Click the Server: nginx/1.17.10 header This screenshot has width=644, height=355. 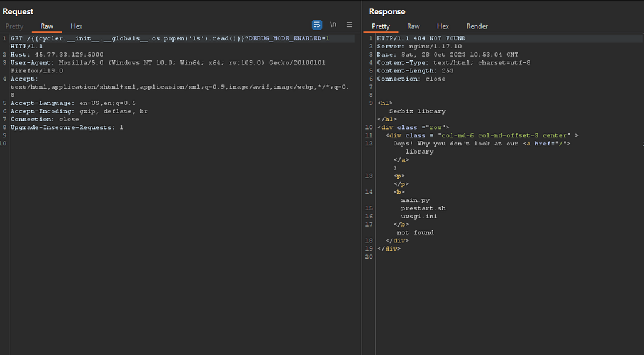pyautogui.click(x=419, y=47)
